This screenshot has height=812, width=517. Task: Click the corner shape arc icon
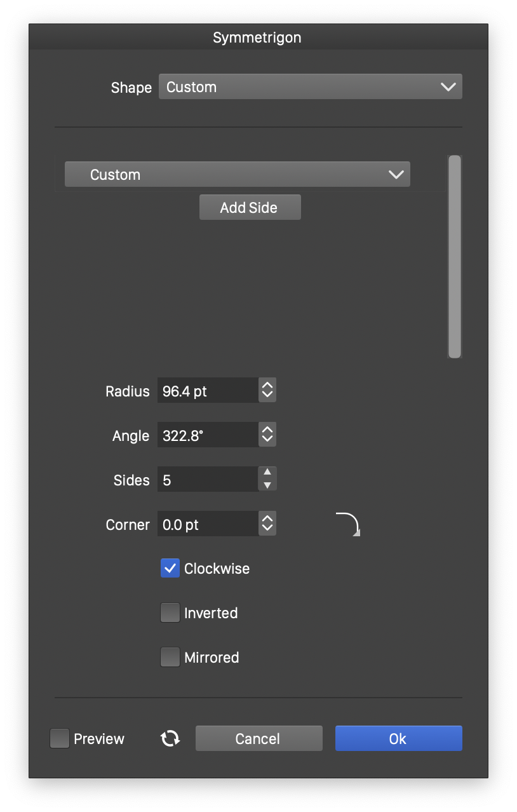point(348,524)
